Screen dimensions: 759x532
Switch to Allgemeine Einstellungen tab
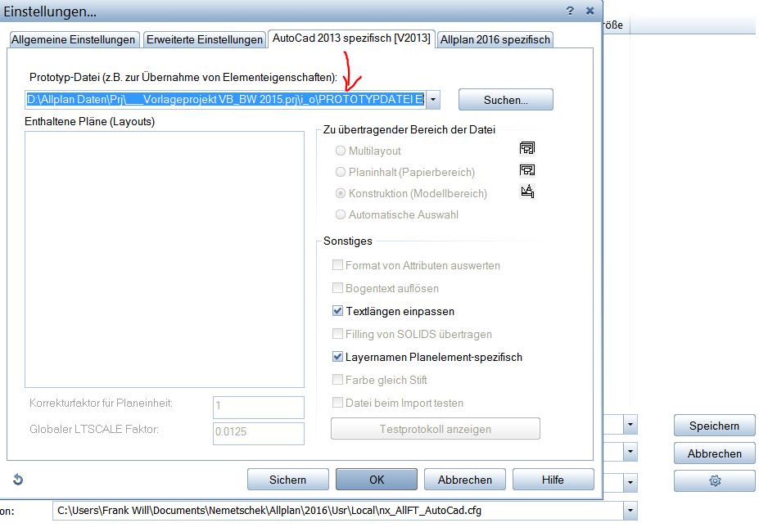click(74, 39)
